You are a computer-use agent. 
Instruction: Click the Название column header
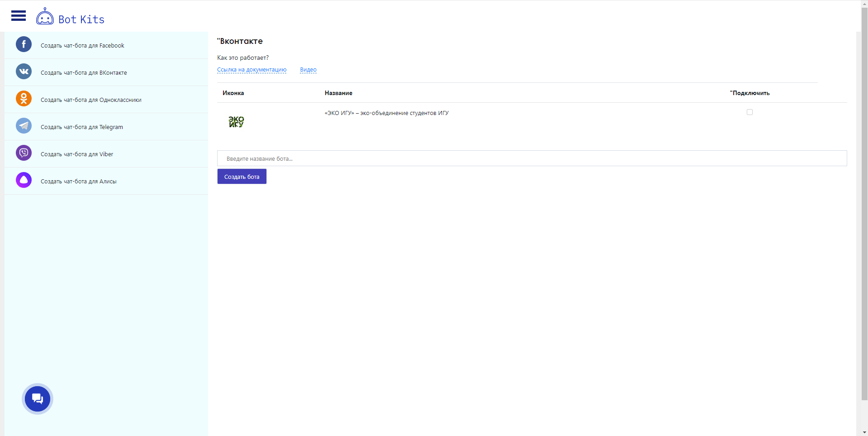tap(338, 93)
